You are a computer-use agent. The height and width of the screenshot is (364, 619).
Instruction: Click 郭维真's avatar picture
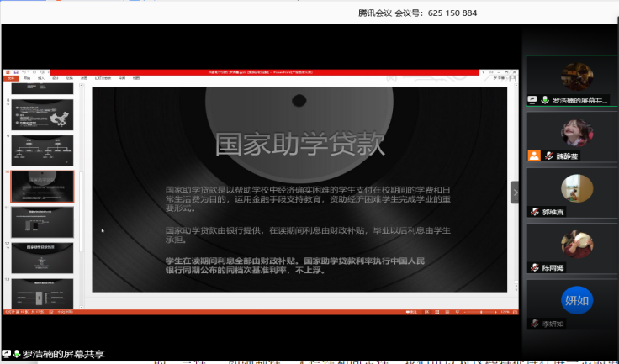[576, 188]
